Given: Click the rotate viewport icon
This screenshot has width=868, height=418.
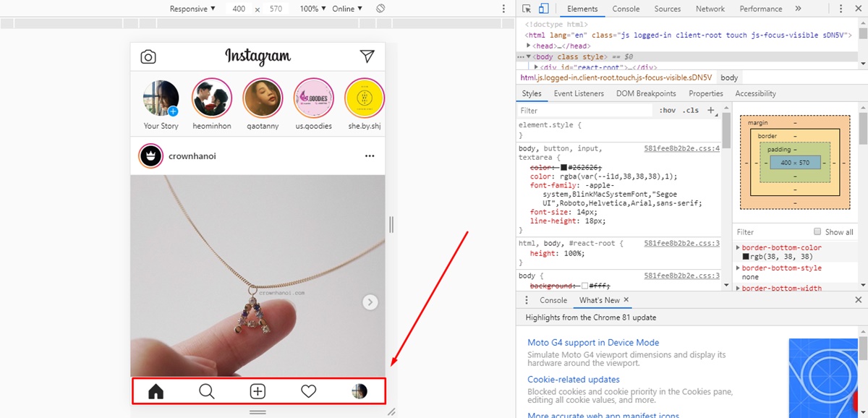Looking at the screenshot, I should pyautogui.click(x=380, y=9).
